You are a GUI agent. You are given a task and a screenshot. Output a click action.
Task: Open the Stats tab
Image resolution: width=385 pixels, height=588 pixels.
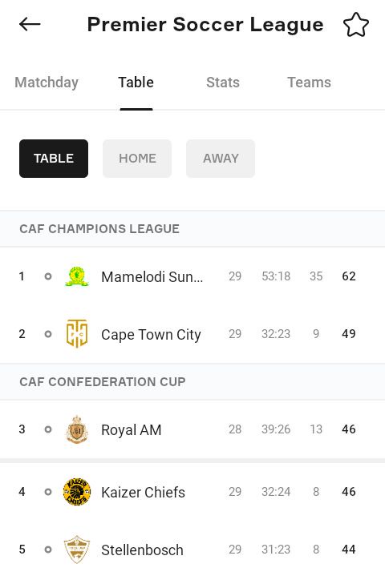(x=223, y=83)
